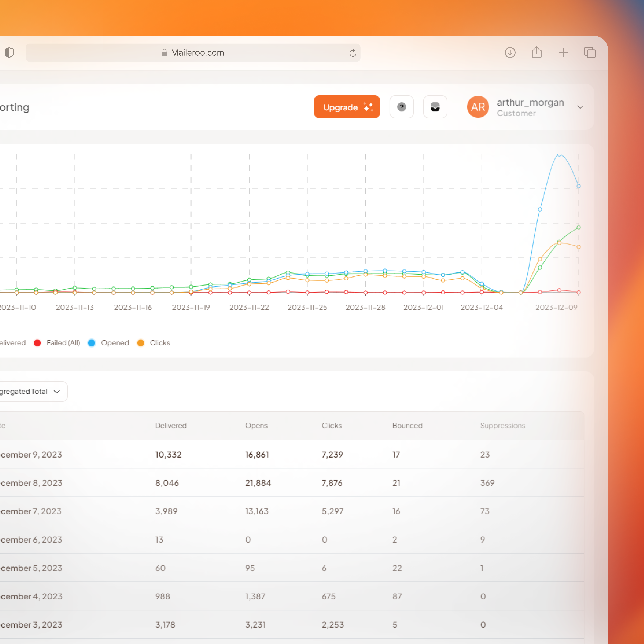Click the Suppressions column header
644x644 pixels.
pyautogui.click(x=502, y=425)
